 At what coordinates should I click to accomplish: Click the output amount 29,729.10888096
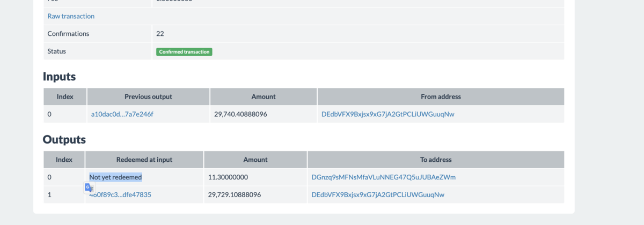235,194
